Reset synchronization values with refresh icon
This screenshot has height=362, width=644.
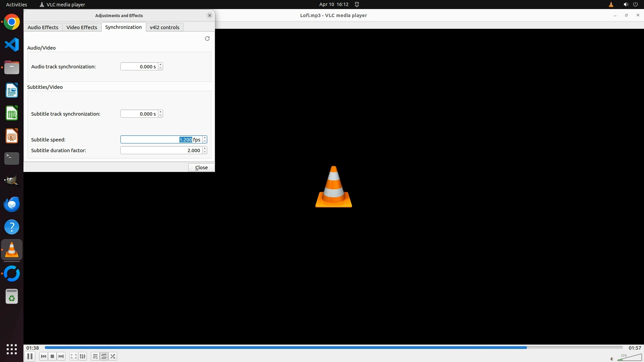pyautogui.click(x=207, y=39)
